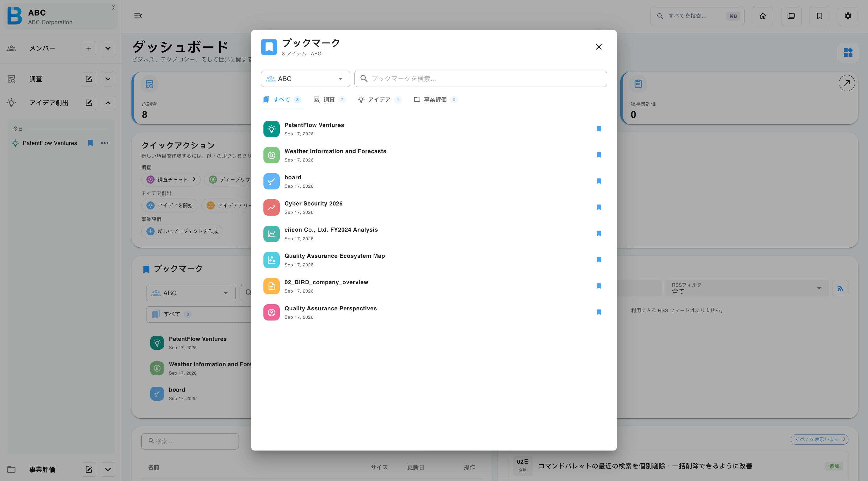This screenshot has width=868, height=481.
Task: Switch workspace via ABC Corporation selector
Action: tap(61, 16)
